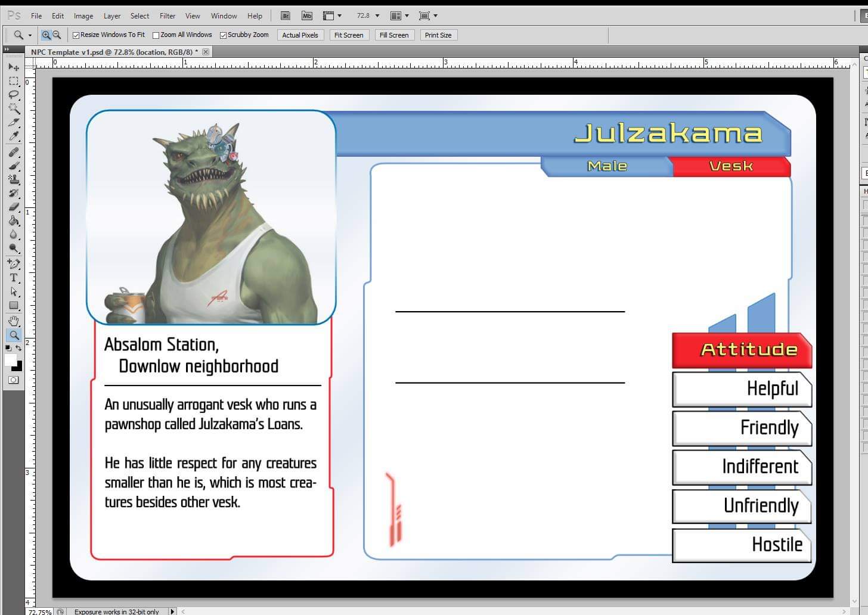
Task: Select the Move tool
Action: 13,67
